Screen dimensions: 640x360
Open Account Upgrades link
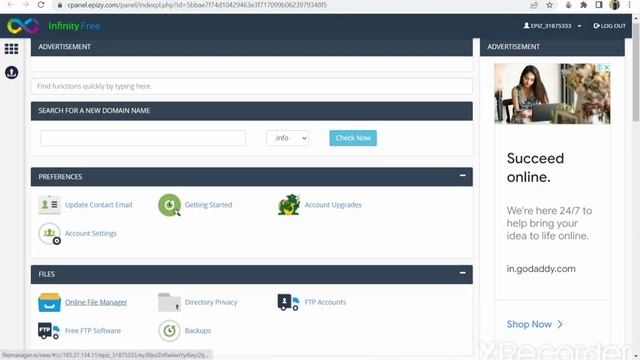(333, 204)
